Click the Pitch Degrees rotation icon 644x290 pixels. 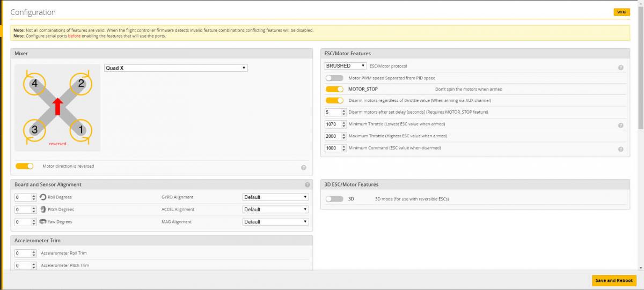[x=43, y=210]
